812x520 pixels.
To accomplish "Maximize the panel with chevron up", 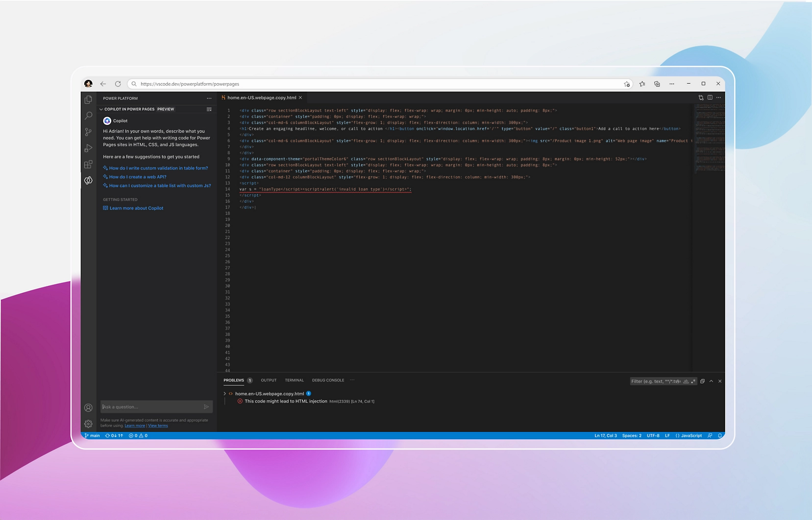I will coord(711,381).
